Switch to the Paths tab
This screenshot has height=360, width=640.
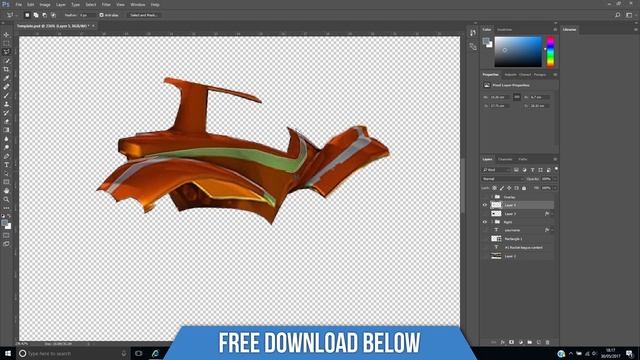coord(523,160)
